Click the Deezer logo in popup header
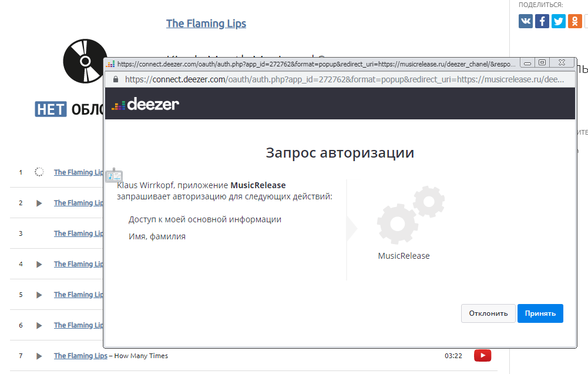The height and width of the screenshot is (374, 588). coord(145,104)
